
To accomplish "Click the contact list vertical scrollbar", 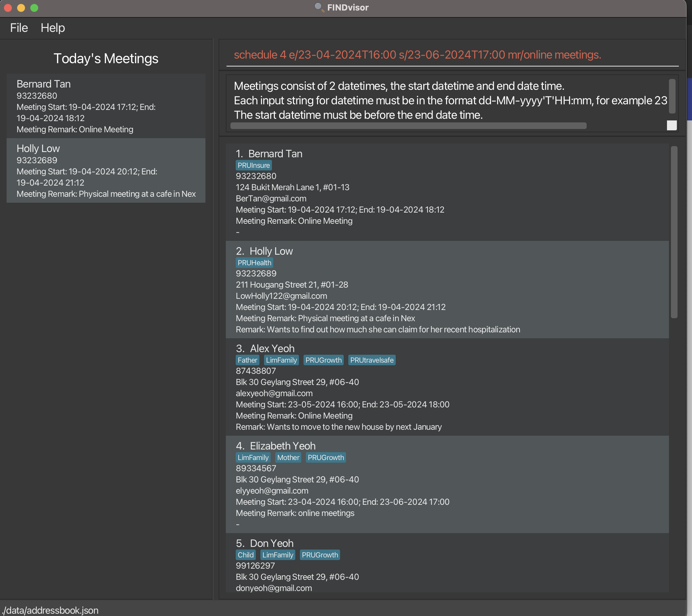I will pyautogui.click(x=674, y=232).
